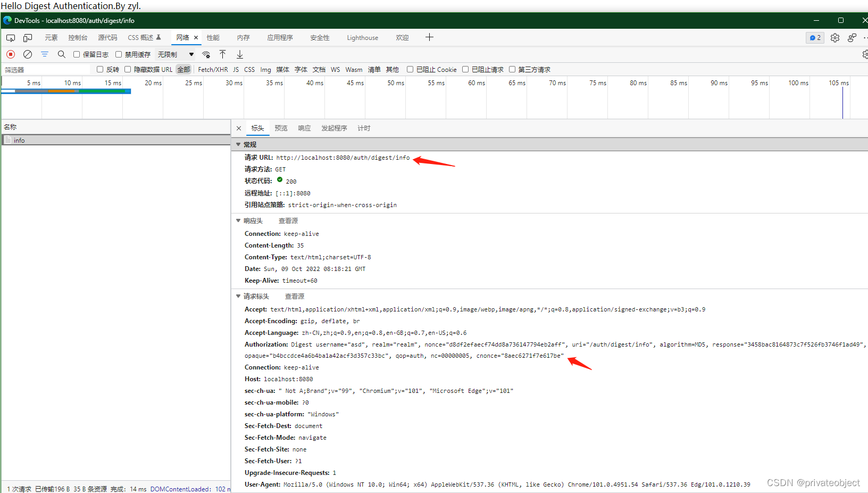Click the Edge DevTools logo icon
868x493 pixels.
[7, 20]
